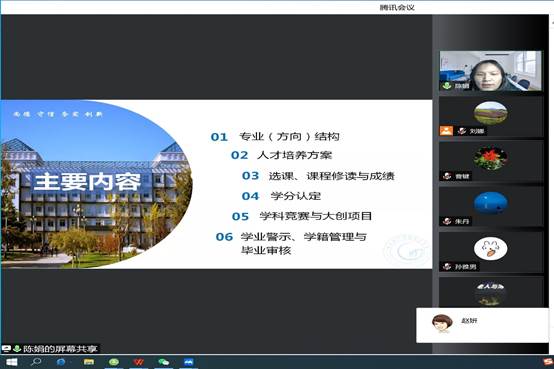The width and height of the screenshot is (554, 369).
Task: Open the Windows Start menu
Action: coord(12,362)
